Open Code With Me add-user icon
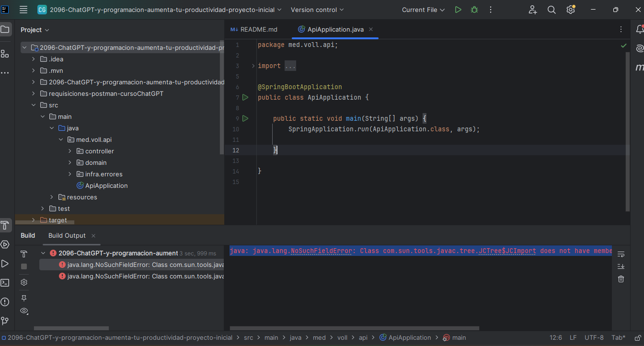Viewport: 644px width, 346px height. click(533, 10)
